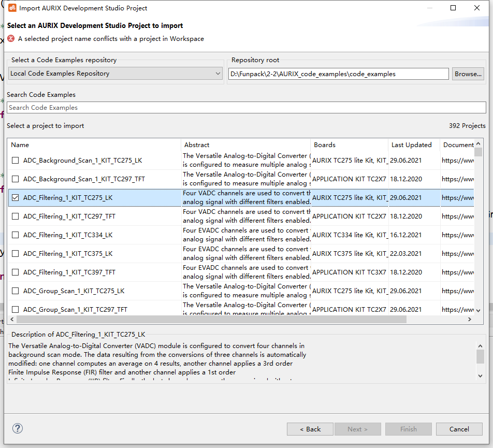Click AURIX TC334 lite Kit board cell
This screenshot has height=448, width=493.
point(350,235)
